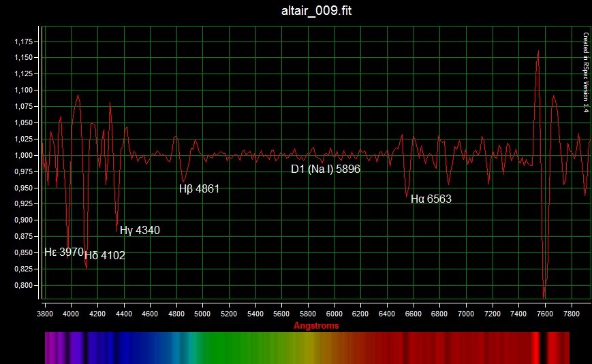The height and width of the screenshot is (364, 592).
Task: Click the synthetic color spectrum strip
Action: coord(307,348)
